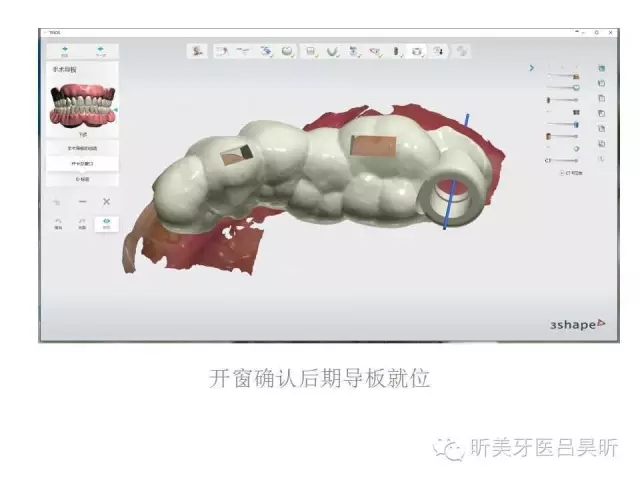
Task: Select the U-shaped dental arch toolbar icon
Action: pyautogui.click(x=333, y=50)
